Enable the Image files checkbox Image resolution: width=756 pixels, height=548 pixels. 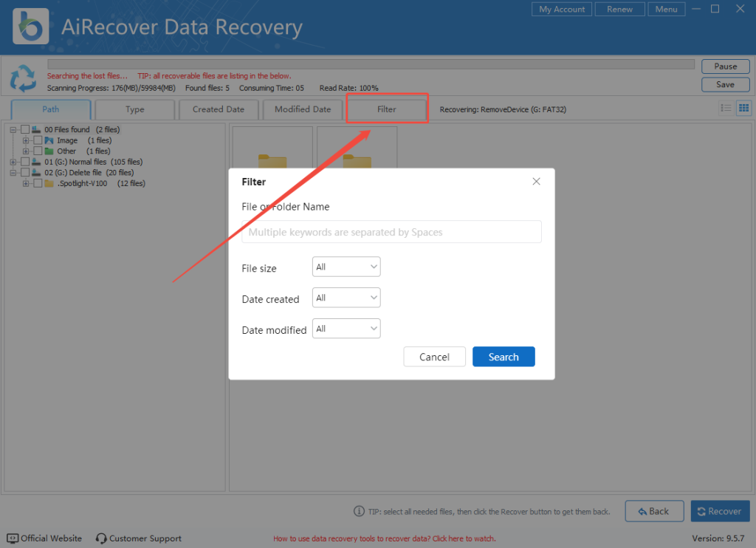coord(37,140)
